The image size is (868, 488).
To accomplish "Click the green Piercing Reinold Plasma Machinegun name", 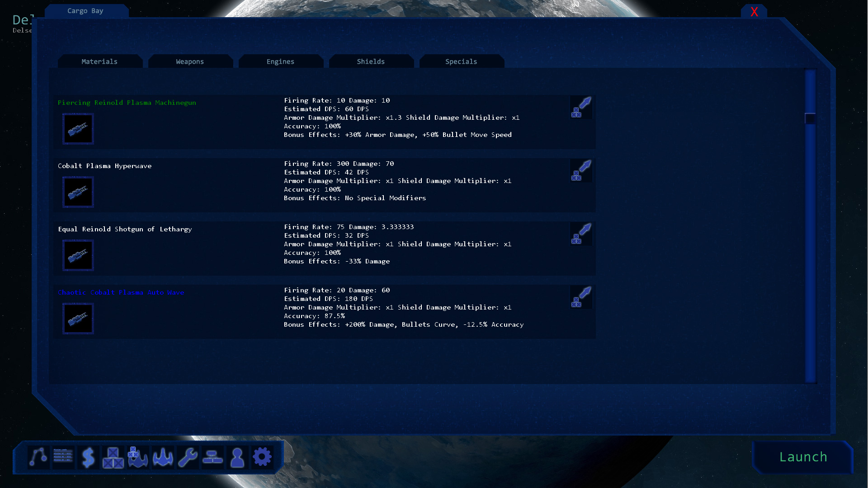I will [x=127, y=103].
